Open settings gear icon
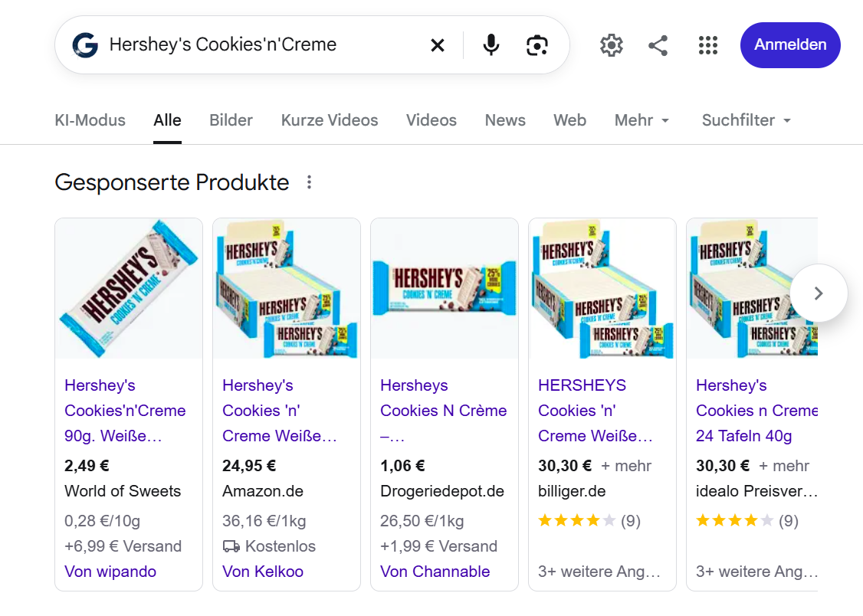This screenshot has width=863, height=616. (x=612, y=45)
